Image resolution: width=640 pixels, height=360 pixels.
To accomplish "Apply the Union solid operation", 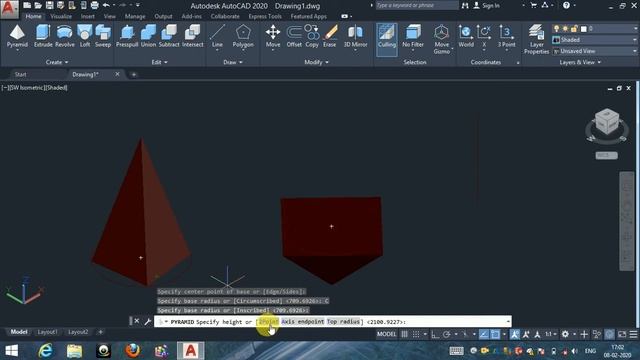I will pos(148,36).
